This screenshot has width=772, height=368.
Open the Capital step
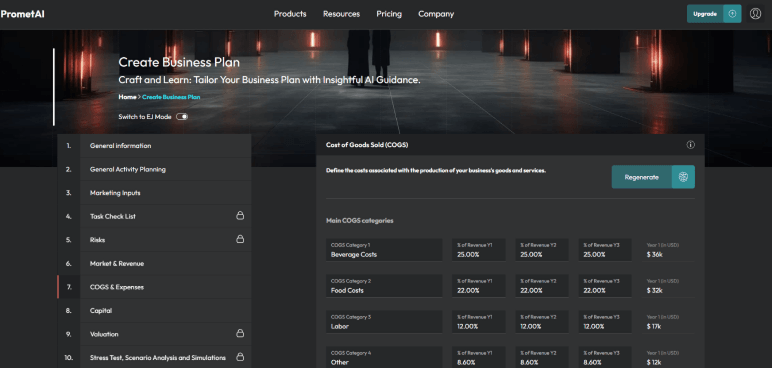tap(154, 311)
